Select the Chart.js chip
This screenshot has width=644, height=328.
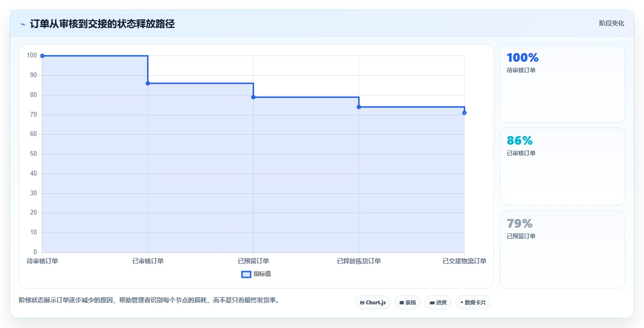tap(373, 302)
